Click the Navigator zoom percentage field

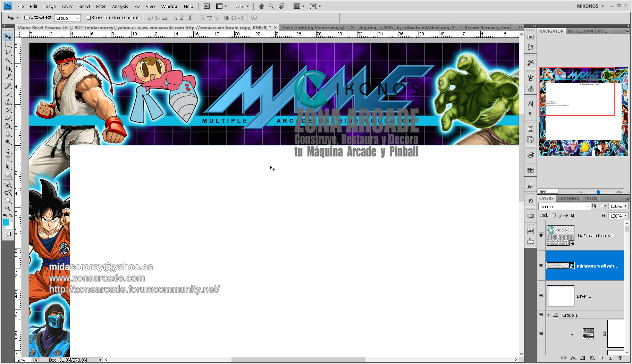548,192
